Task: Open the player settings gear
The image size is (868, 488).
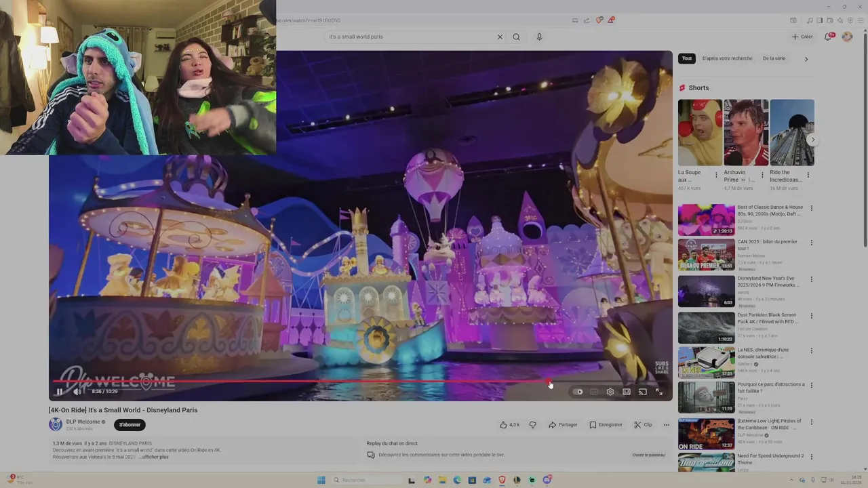Action: pyautogui.click(x=610, y=392)
